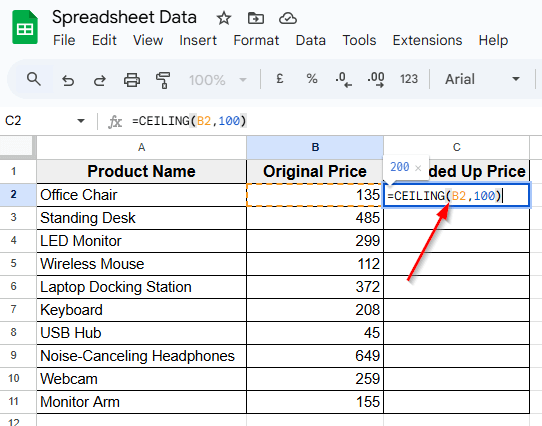Image resolution: width=542 pixels, height=426 pixels.
Task: Check the cloud save status icon
Action: click(288, 18)
